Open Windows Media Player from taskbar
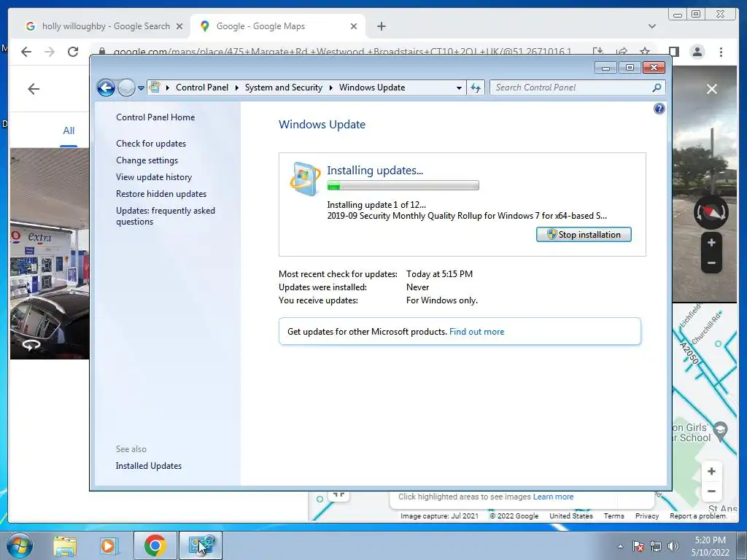 click(x=109, y=545)
